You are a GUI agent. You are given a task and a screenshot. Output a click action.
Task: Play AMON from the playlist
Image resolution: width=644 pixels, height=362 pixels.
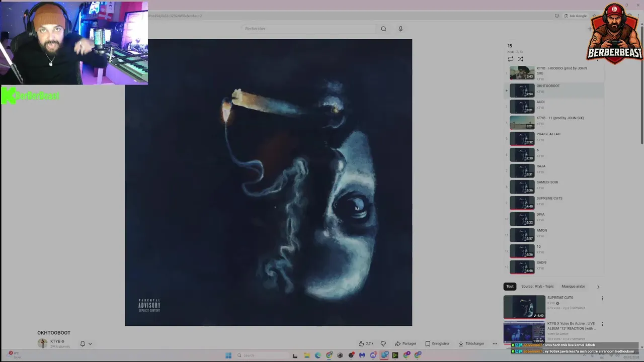(x=553, y=235)
